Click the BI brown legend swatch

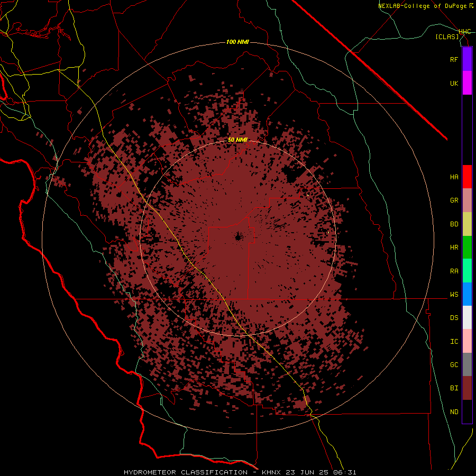pyautogui.click(x=467, y=388)
